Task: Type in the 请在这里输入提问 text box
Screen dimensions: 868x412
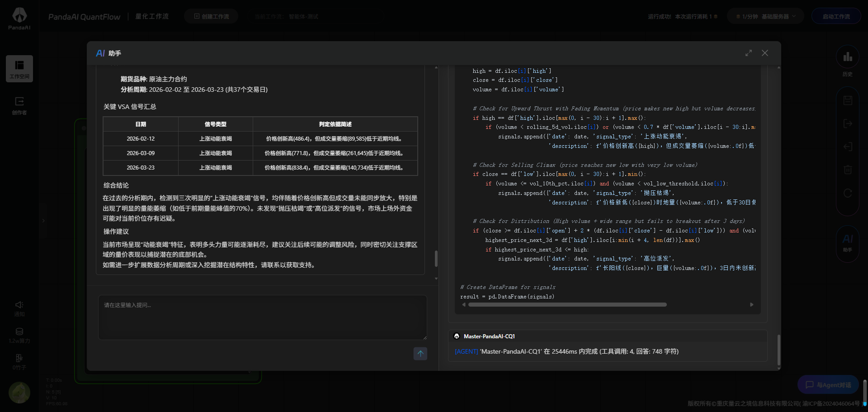Action: pos(262,317)
